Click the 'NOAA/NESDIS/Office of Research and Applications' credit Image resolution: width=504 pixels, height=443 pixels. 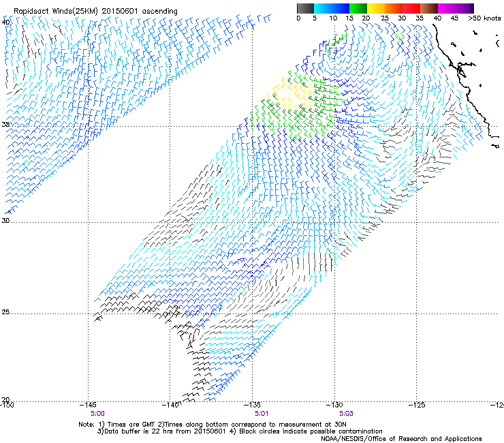[x=401, y=439]
